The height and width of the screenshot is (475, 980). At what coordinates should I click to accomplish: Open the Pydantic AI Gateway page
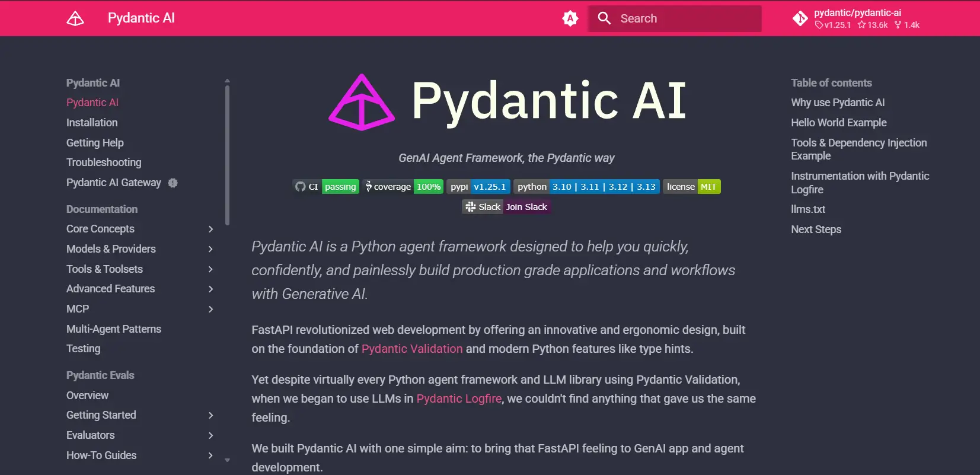coord(114,183)
